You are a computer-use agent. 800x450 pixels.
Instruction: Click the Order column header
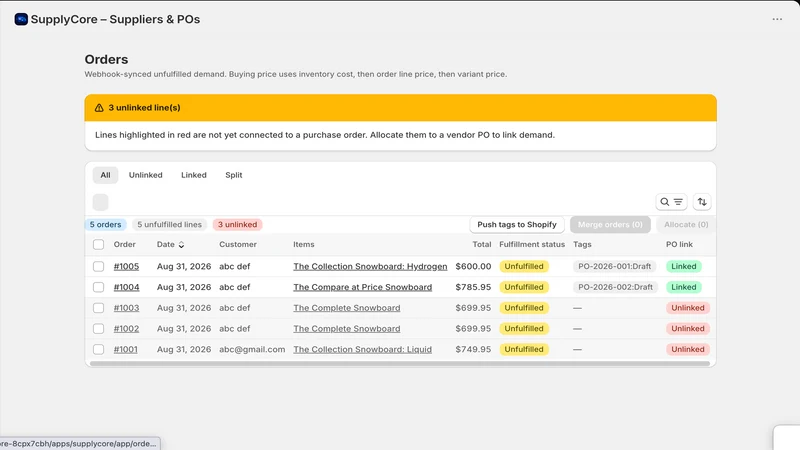click(x=124, y=244)
